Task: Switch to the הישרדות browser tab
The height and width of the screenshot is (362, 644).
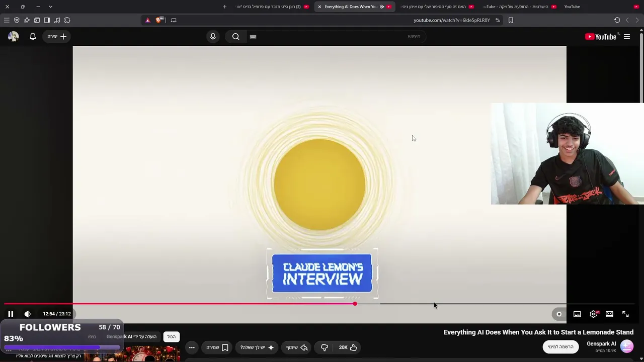Action: (x=518, y=7)
